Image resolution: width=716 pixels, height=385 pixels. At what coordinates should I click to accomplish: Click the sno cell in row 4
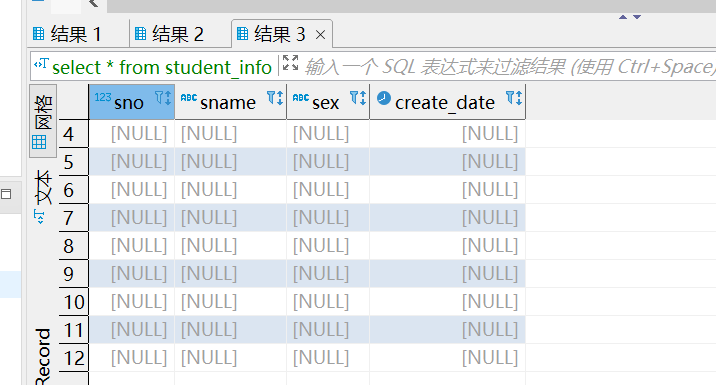132,134
